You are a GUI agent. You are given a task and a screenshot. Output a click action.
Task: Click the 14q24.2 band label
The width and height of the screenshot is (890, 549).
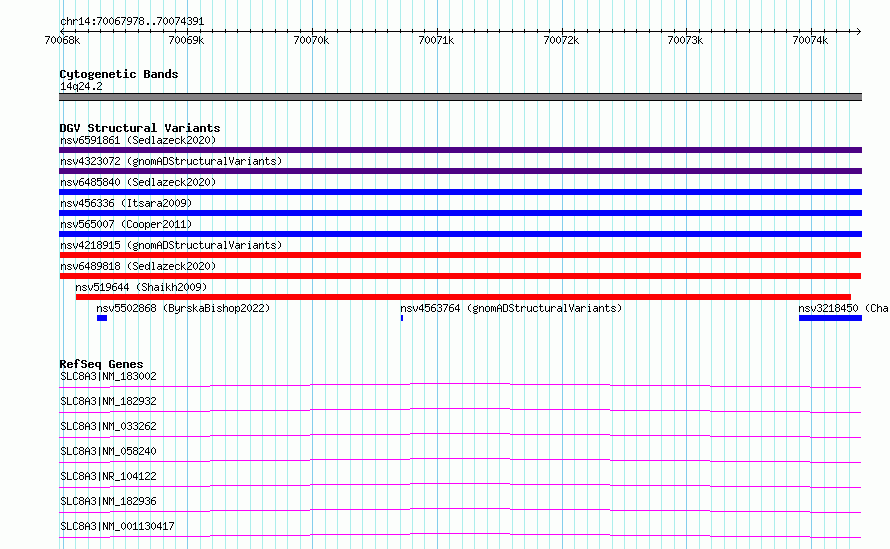(81, 86)
